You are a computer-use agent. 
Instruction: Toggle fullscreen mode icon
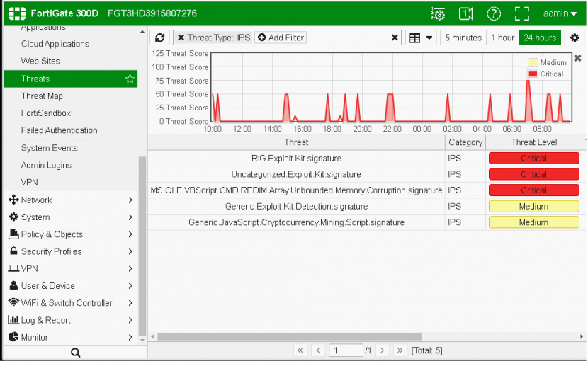tap(521, 14)
